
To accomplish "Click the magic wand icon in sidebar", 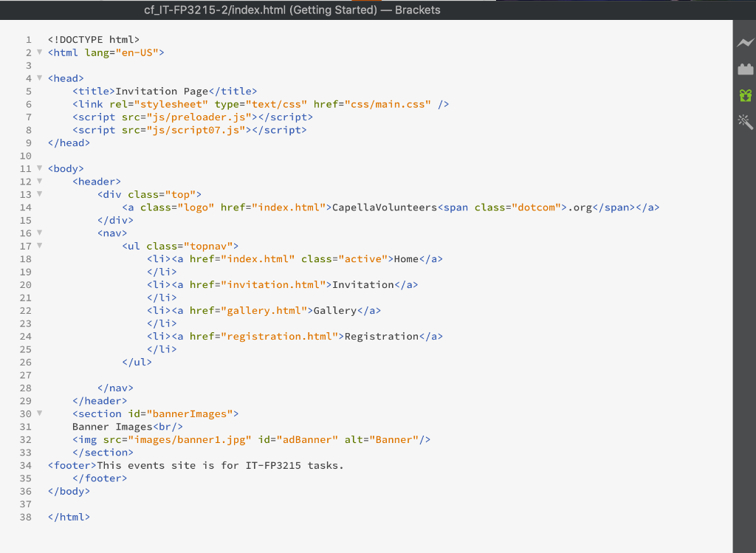I will [x=745, y=122].
